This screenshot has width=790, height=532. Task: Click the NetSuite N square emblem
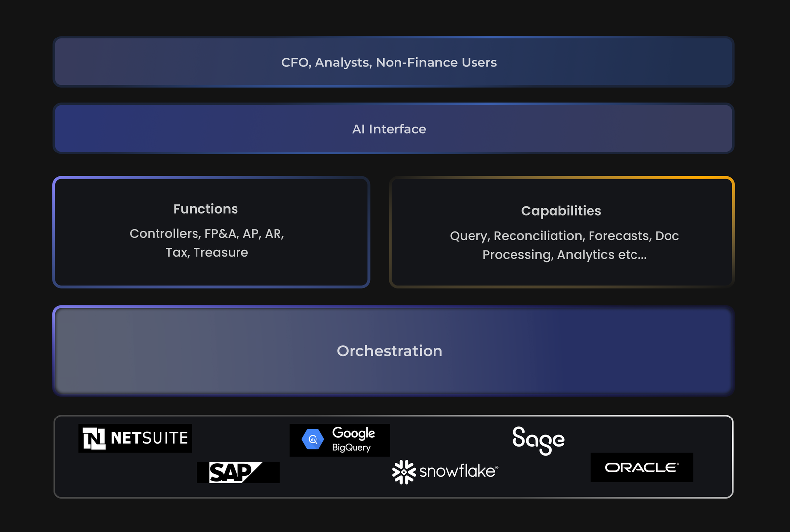coord(94,438)
